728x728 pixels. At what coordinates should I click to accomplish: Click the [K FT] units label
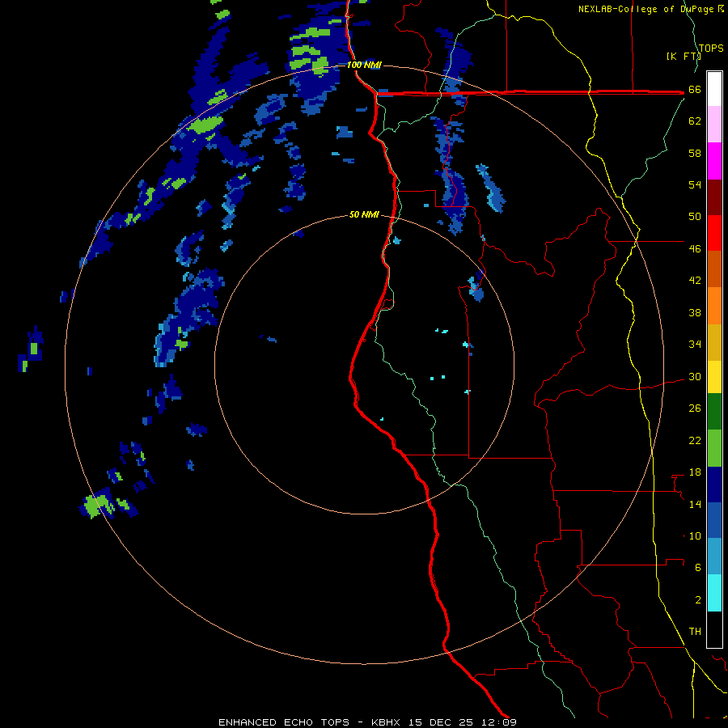point(684,56)
